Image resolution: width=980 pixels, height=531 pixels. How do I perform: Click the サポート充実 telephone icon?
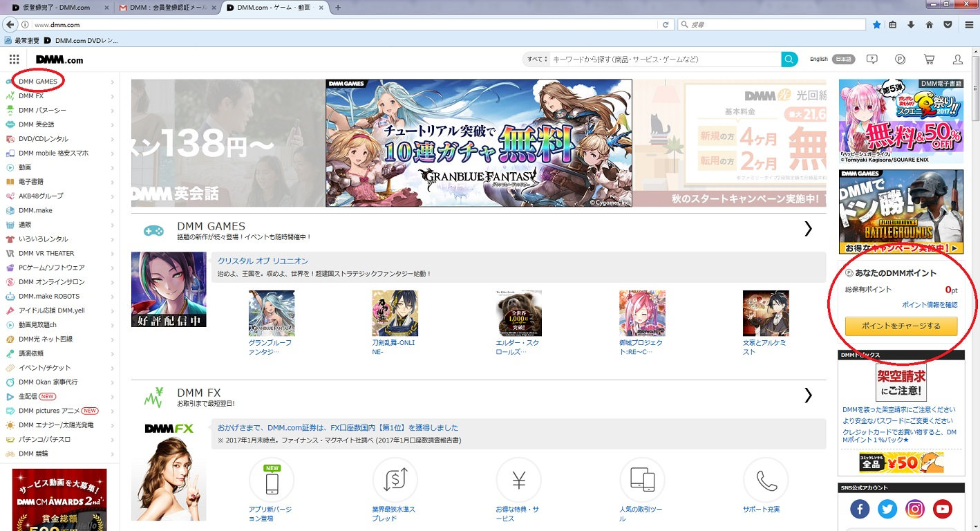point(766,480)
